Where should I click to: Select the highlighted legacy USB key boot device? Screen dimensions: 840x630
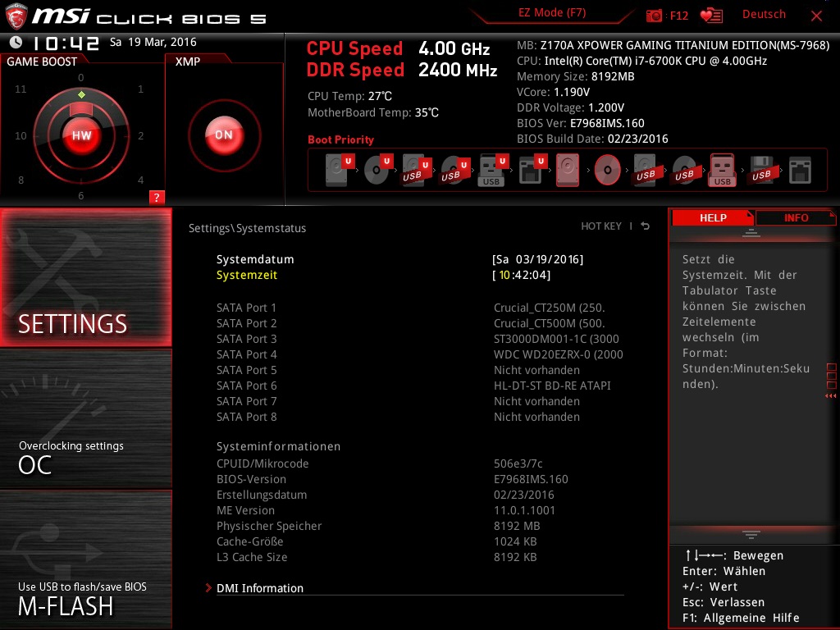pyautogui.click(x=722, y=170)
